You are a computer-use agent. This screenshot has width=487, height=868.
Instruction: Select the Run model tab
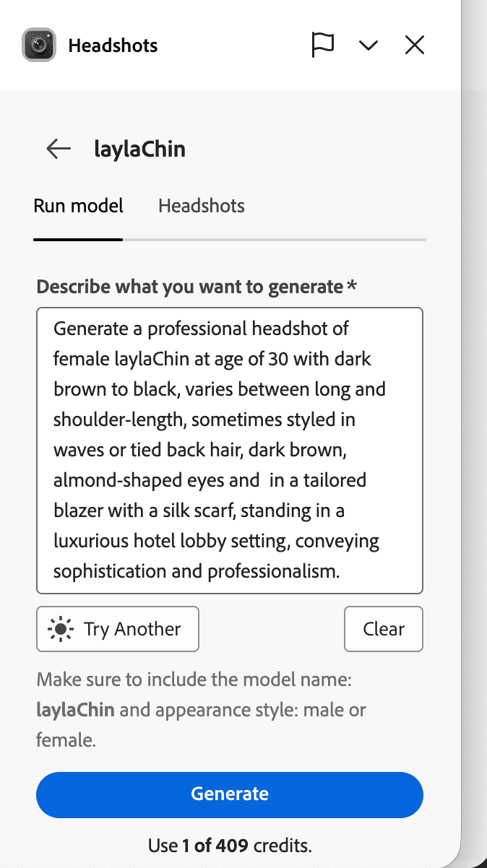click(x=78, y=206)
